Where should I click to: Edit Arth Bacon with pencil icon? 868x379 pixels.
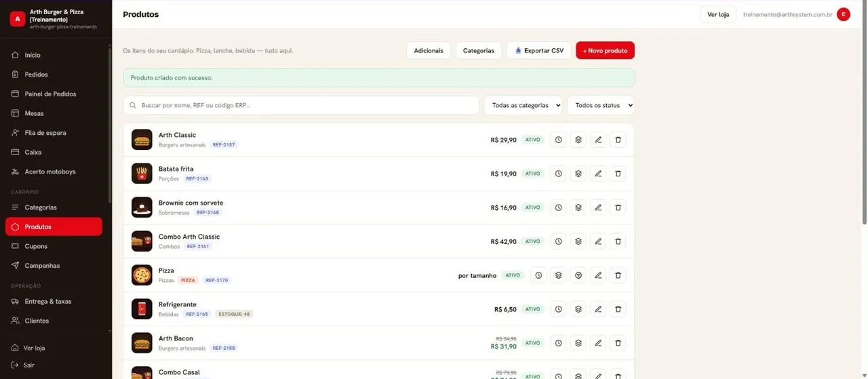click(x=598, y=343)
